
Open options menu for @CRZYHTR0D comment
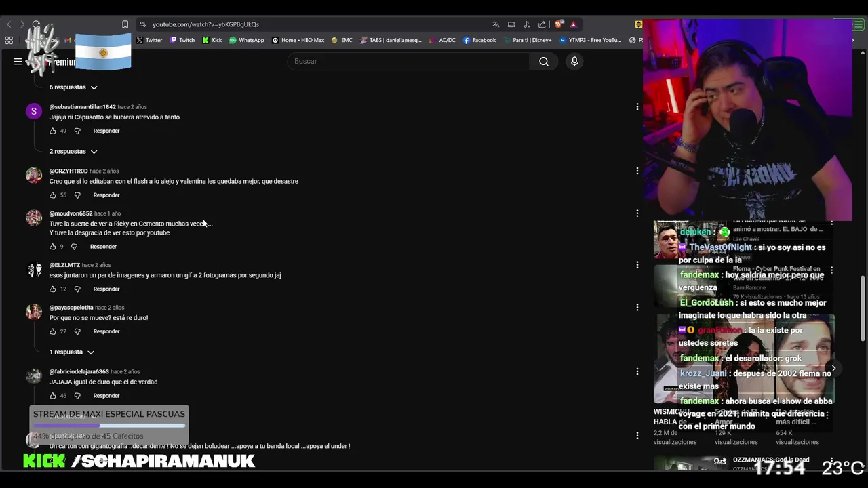tap(637, 171)
